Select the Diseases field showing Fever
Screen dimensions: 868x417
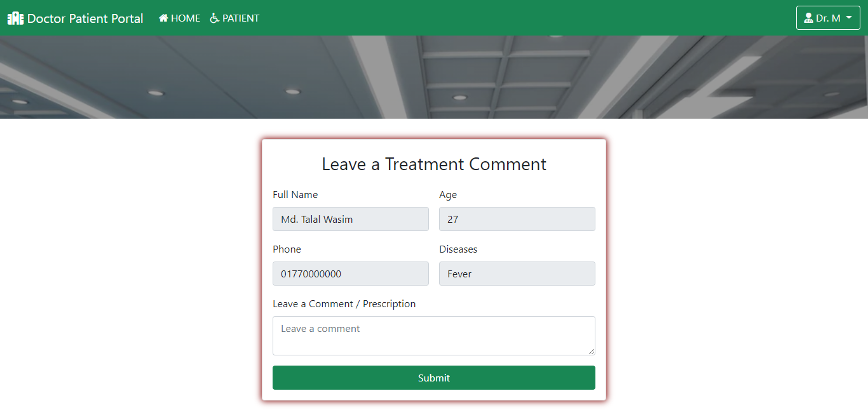point(517,274)
